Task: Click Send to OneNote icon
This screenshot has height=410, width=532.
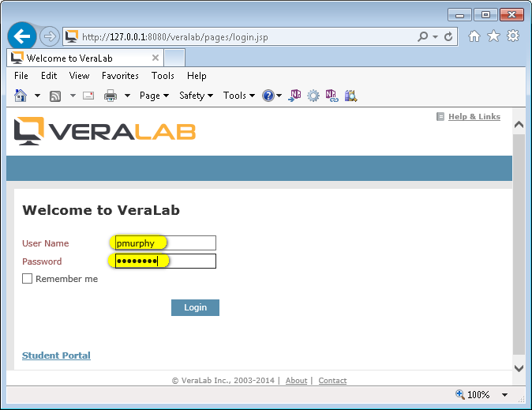Action: point(294,96)
